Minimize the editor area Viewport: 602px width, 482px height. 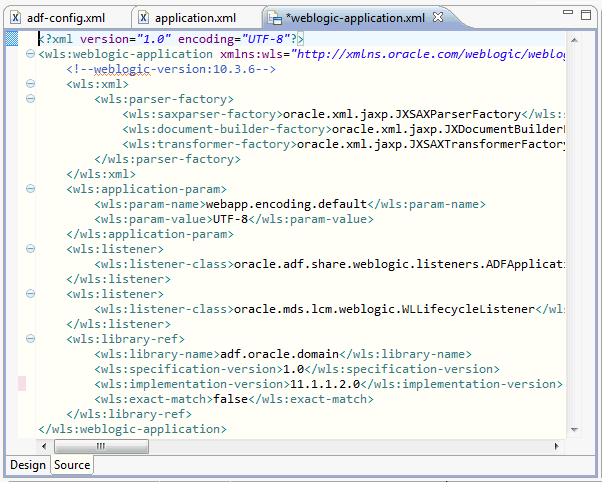[568, 13]
